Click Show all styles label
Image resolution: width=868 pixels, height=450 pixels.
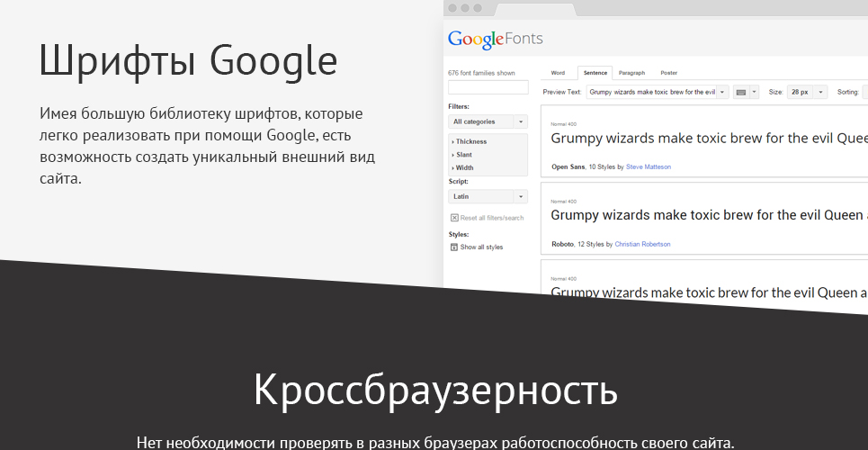[481, 247]
